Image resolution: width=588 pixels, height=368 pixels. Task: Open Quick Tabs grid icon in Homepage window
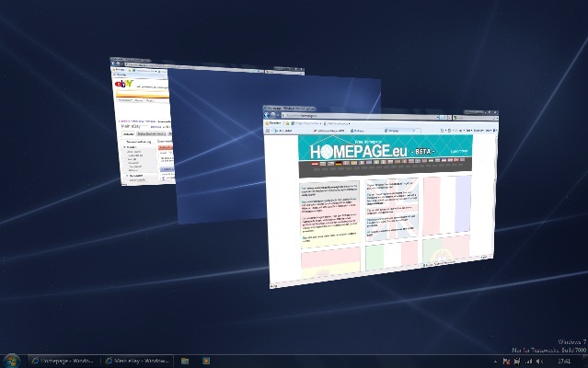tap(268, 131)
